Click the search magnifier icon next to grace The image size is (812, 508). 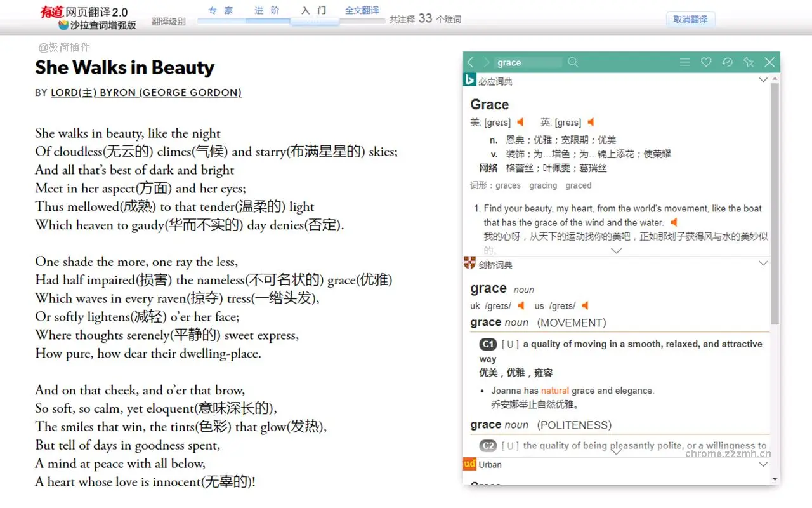point(573,62)
